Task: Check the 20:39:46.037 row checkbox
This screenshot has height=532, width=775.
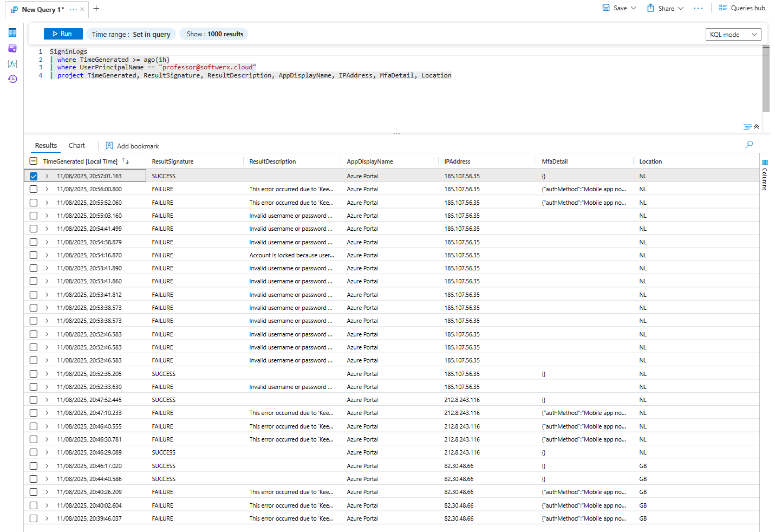Action: 34,518
